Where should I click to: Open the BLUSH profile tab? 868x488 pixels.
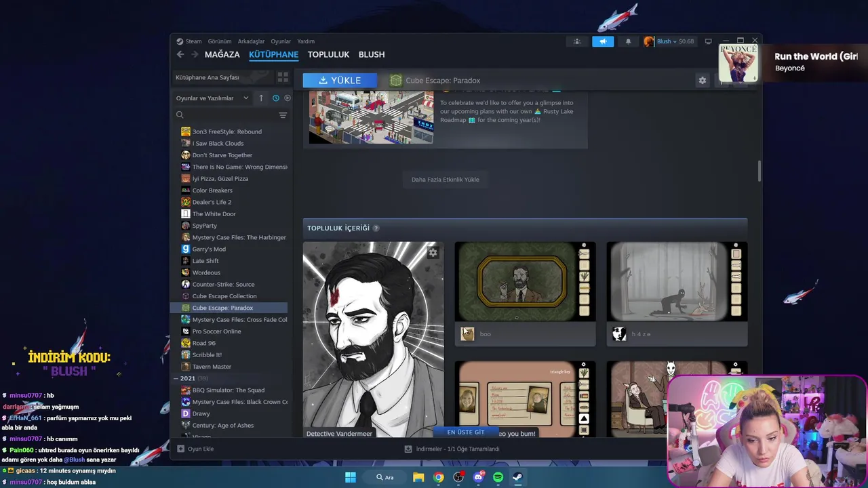pyautogui.click(x=372, y=54)
